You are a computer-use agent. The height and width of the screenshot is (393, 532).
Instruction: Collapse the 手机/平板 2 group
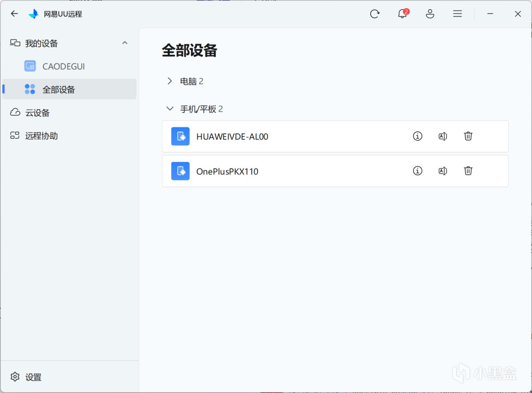point(170,109)
